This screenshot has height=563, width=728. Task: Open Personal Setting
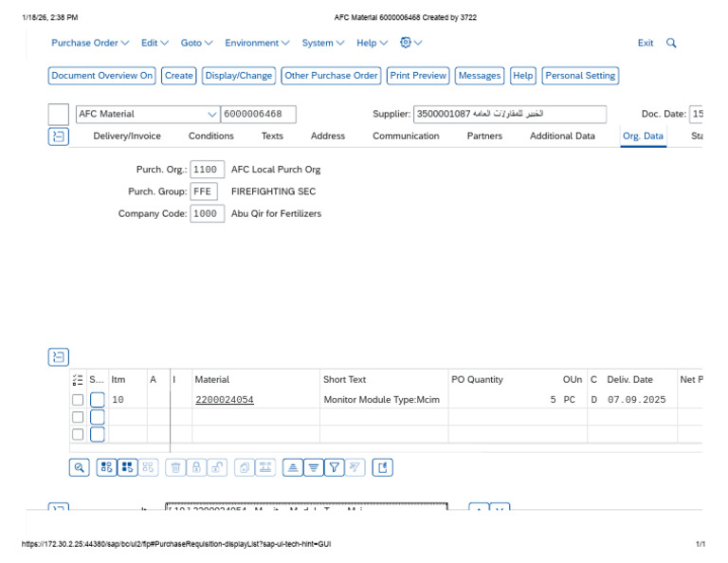click(x=580, y=76)
